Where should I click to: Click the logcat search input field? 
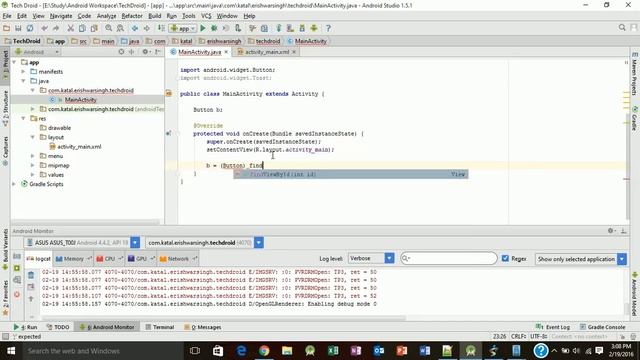point(449,258)
